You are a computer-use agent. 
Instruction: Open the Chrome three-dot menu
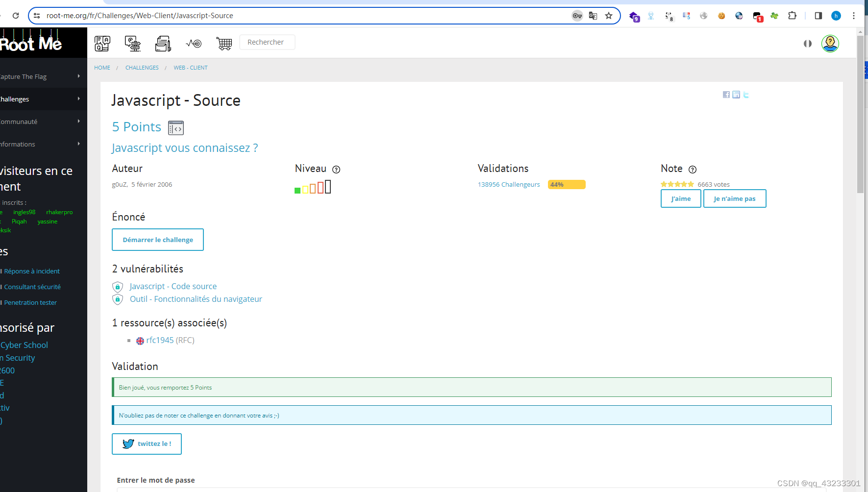point(854,15)
